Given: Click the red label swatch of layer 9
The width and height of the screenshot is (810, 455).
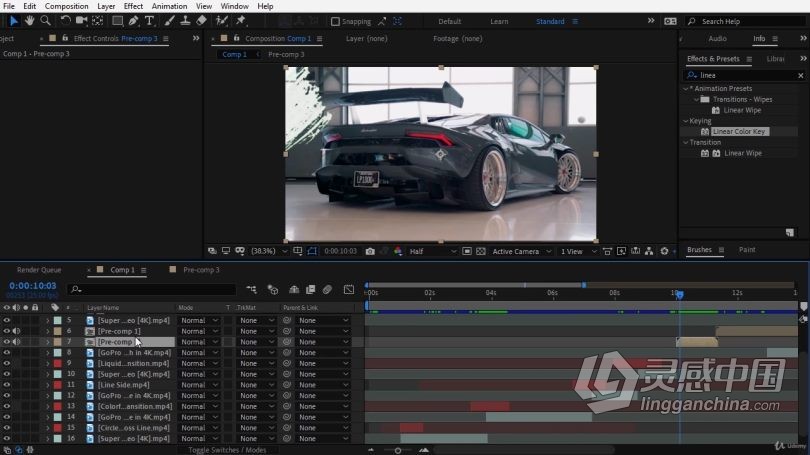Looking at the screenshot, I should coord(57,364).
